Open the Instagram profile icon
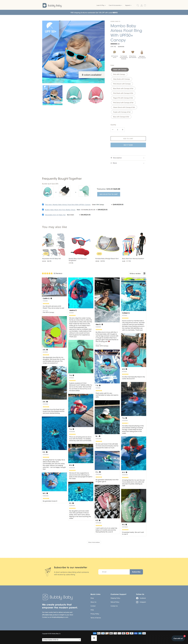 click(137, 602)
